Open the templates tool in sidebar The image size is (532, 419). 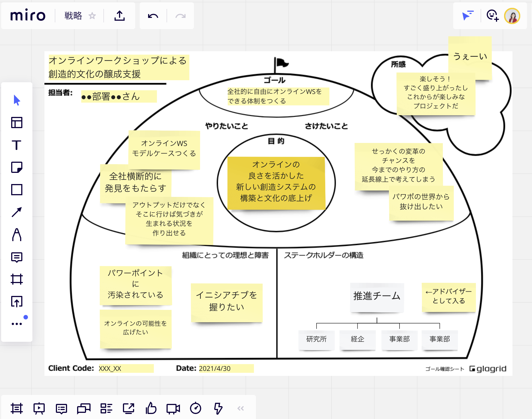tap(17, 123)
